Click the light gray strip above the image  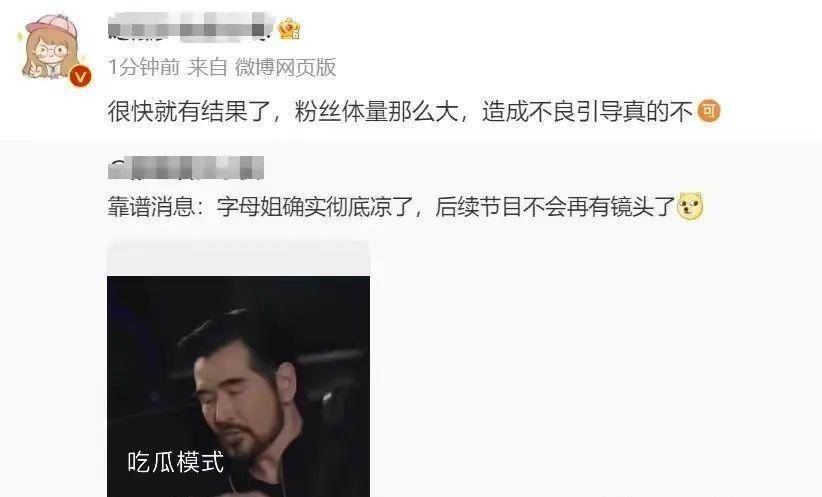[239, 259]
